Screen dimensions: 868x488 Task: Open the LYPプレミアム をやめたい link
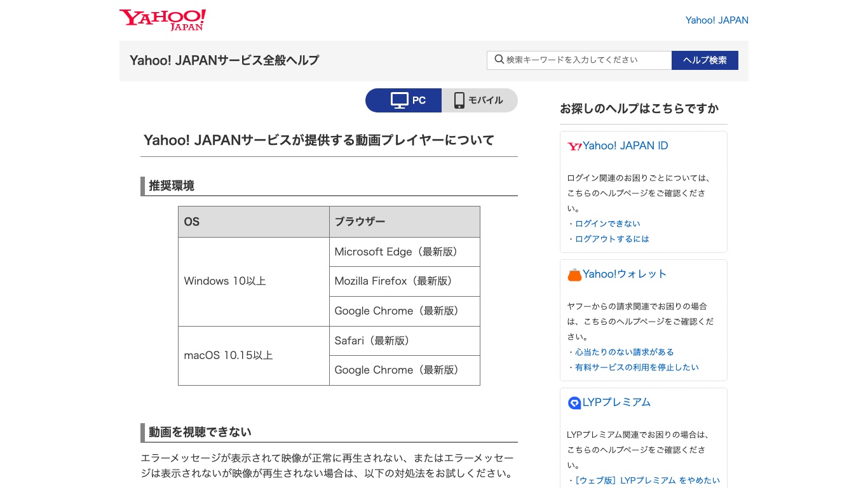(x=648, y=480)
